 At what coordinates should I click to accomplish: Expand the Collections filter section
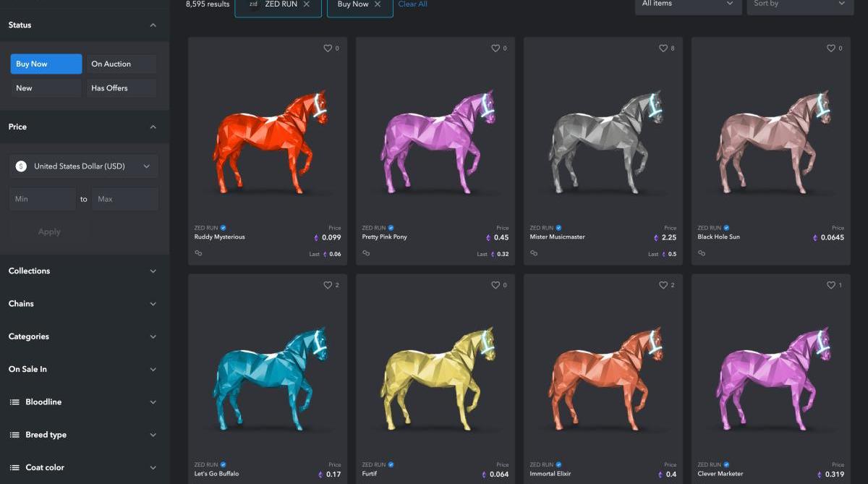[x=85, y=271]
